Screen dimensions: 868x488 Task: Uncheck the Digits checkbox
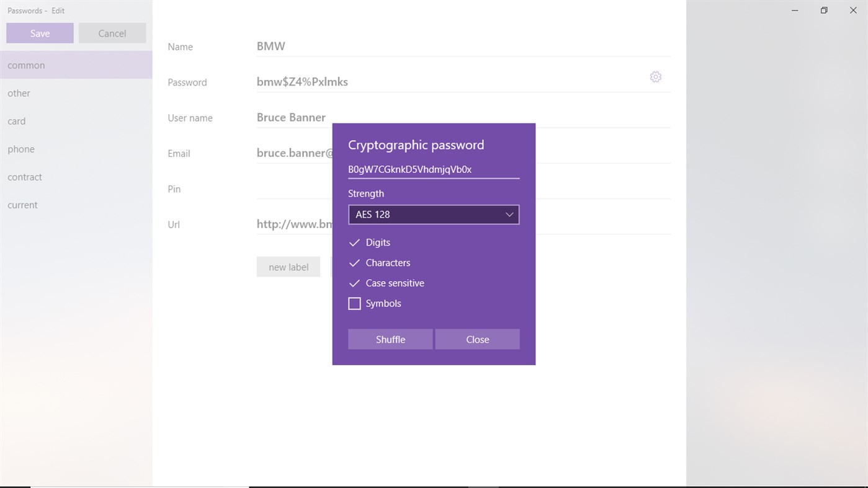click(355, 242)
